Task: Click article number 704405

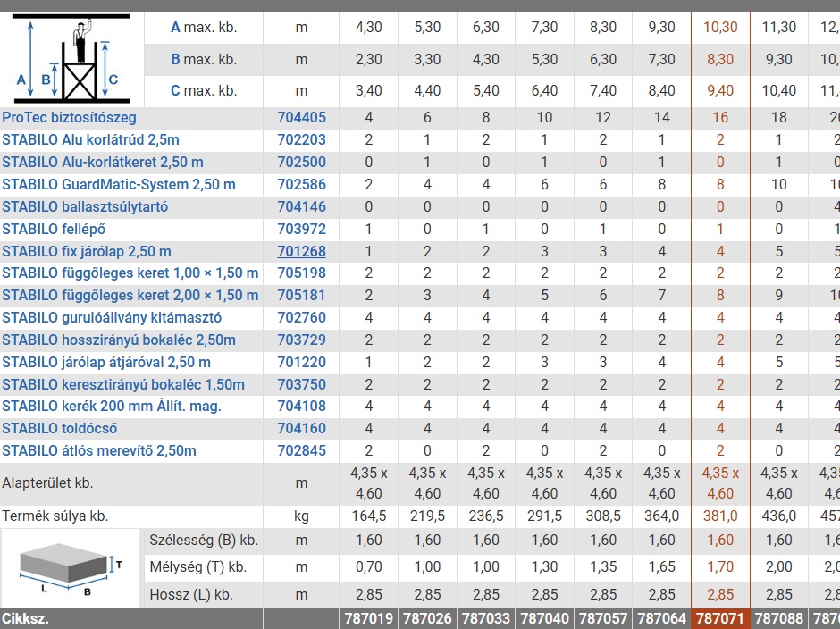Action: [302, 117]
